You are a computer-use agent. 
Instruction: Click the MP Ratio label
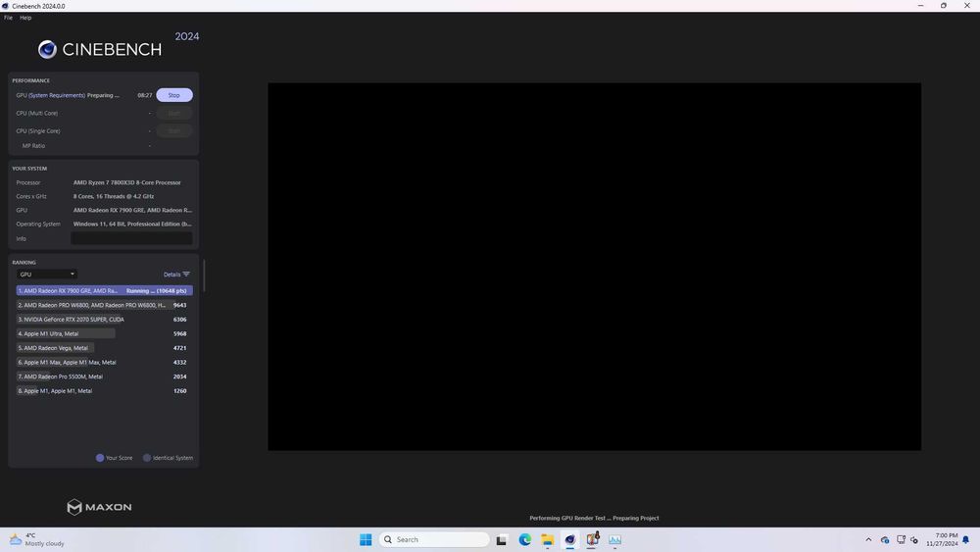(x=33, y=146)
